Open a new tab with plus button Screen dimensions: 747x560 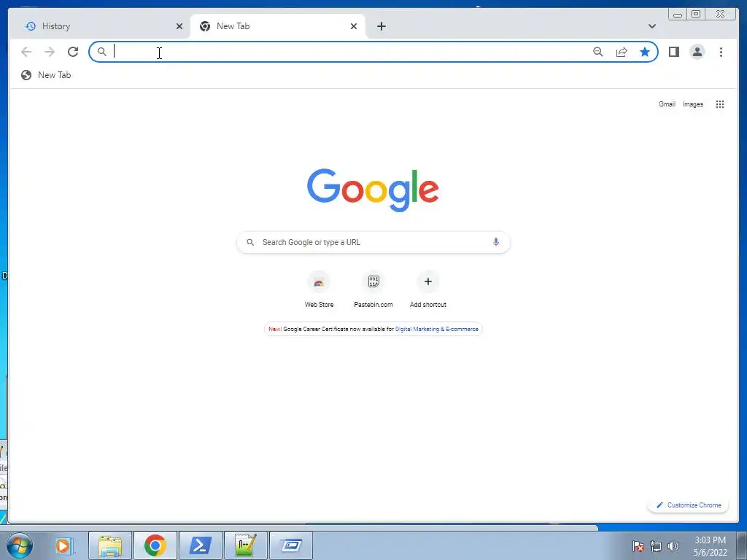(381, 26)
